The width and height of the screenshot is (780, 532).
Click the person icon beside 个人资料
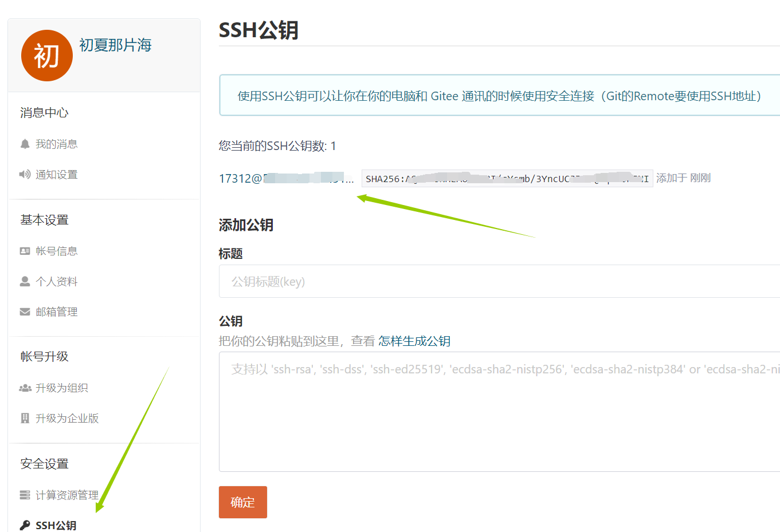click(x=25, y=282)
